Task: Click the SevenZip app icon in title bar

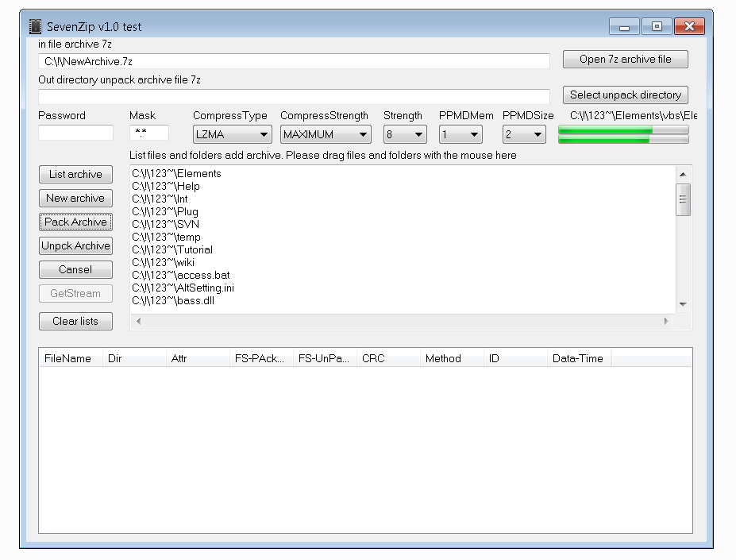Action: [x=35, y=26]
